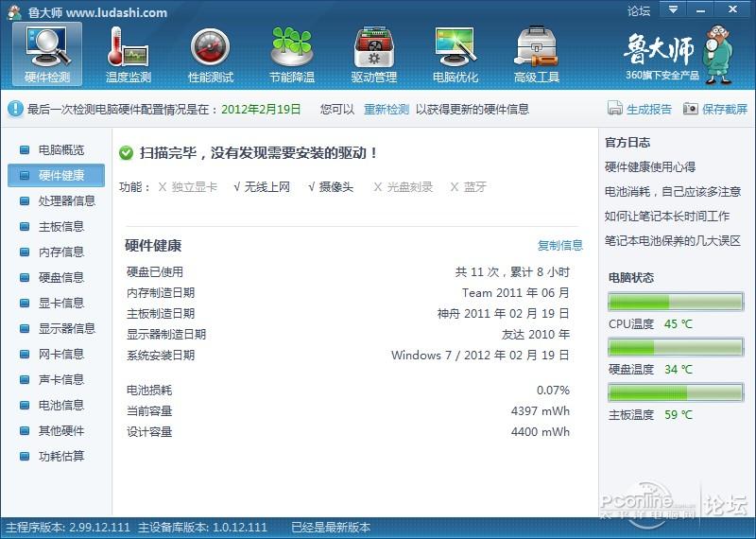Click the 保存截屏 camera icon

pyautogui.click(x=691, y=109)
